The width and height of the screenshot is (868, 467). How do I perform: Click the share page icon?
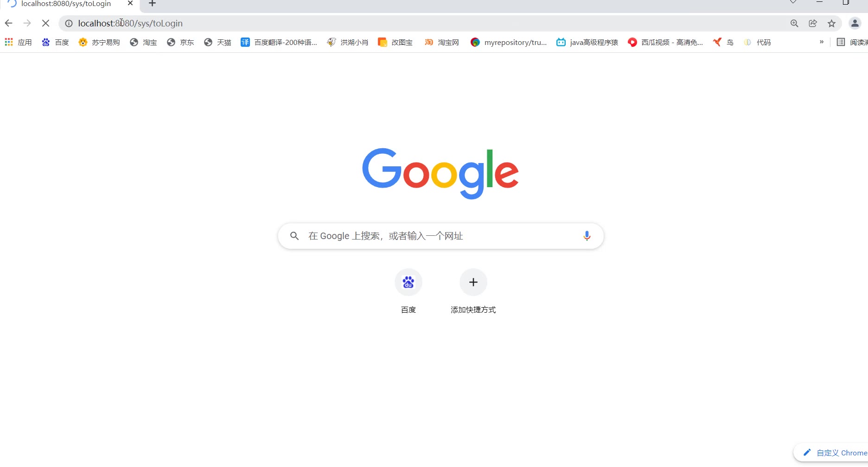point(813,23)
